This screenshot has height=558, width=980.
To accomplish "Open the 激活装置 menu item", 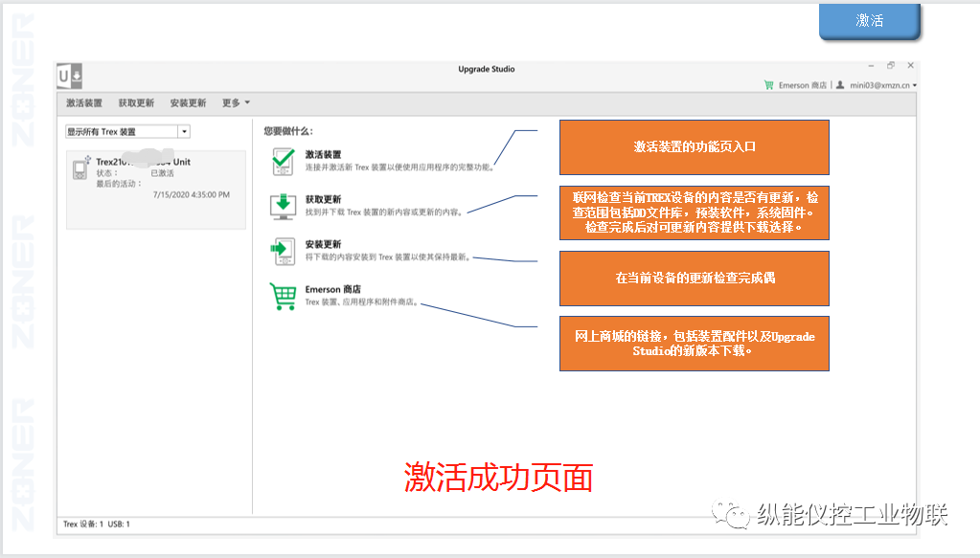I will click(84, 102).
